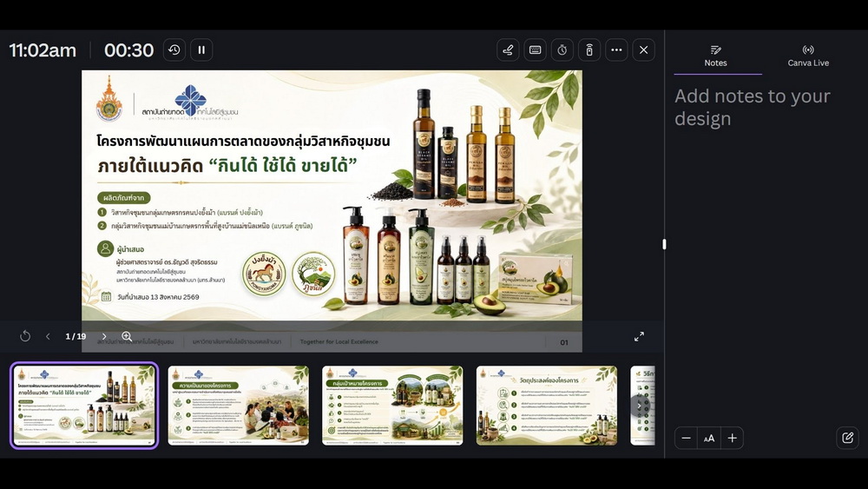Viewport: 868px width, 489px height.
Task: Open the more options menu
Action: (616, 50)
